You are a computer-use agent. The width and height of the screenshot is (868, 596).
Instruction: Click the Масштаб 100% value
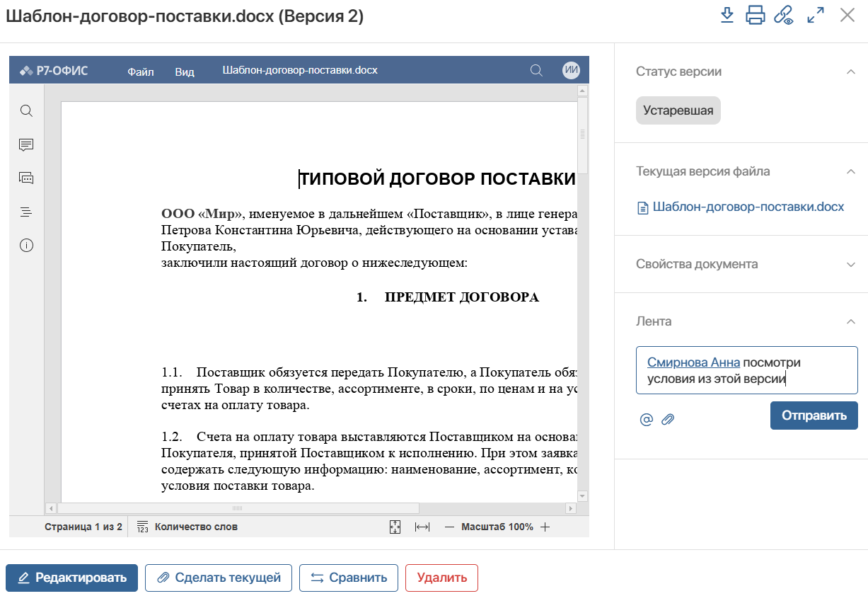[497, 527]
